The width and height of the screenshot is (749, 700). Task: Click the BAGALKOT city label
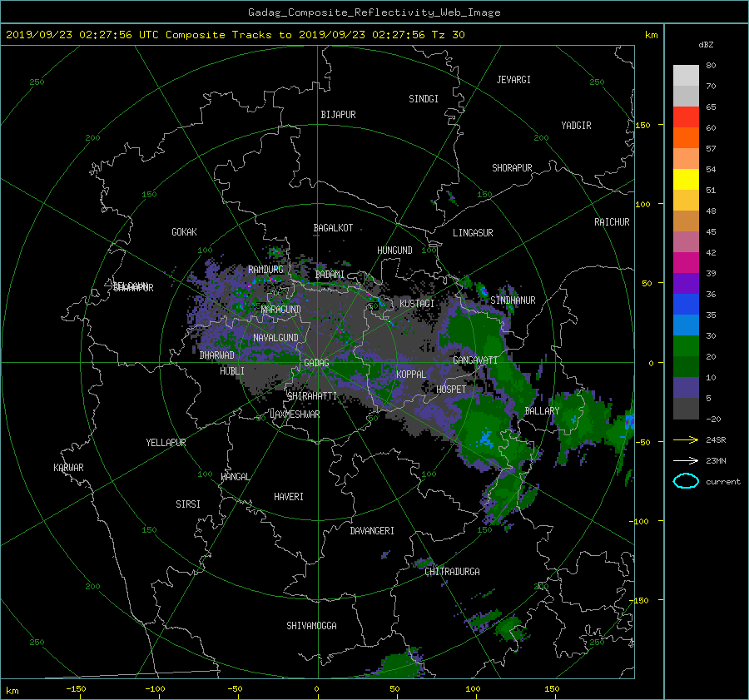[333, 228]
